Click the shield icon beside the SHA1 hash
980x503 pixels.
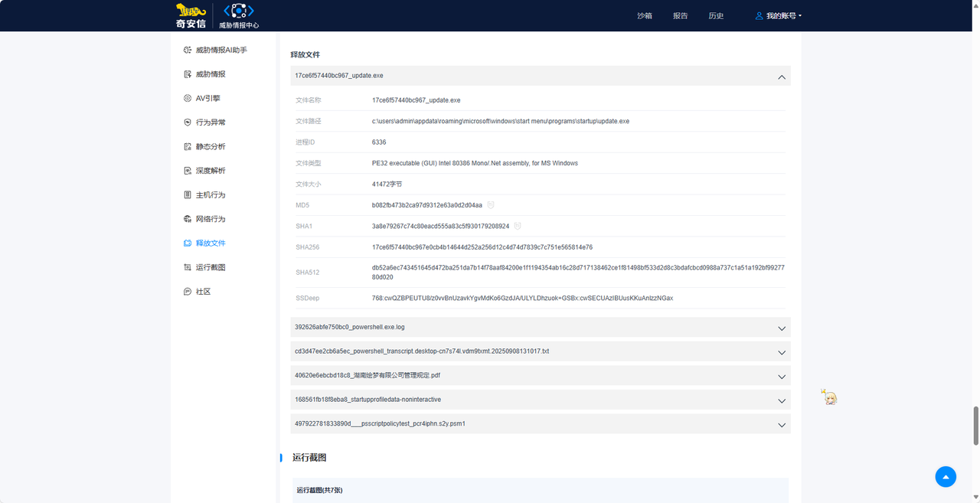click(518, 227)
